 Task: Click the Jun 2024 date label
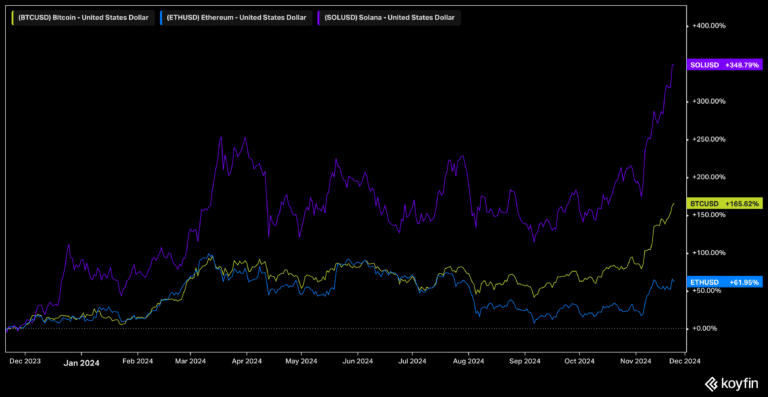point(358,361)
